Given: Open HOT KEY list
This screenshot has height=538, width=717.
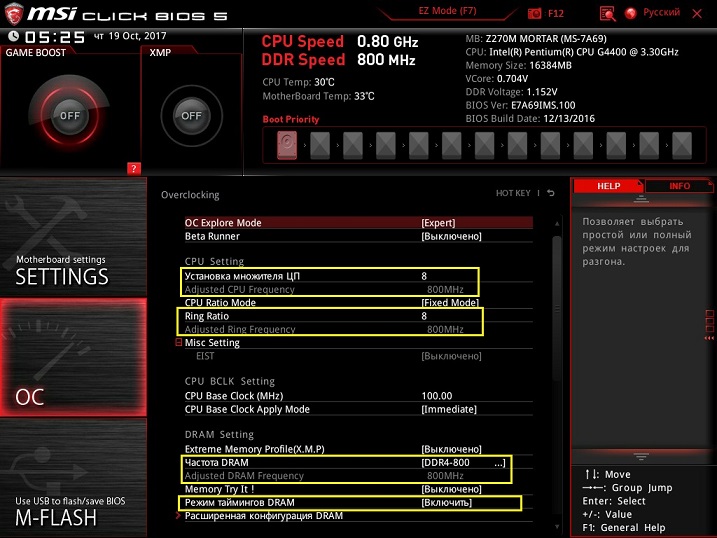Looking at the screenshot, I should point(513,193).
